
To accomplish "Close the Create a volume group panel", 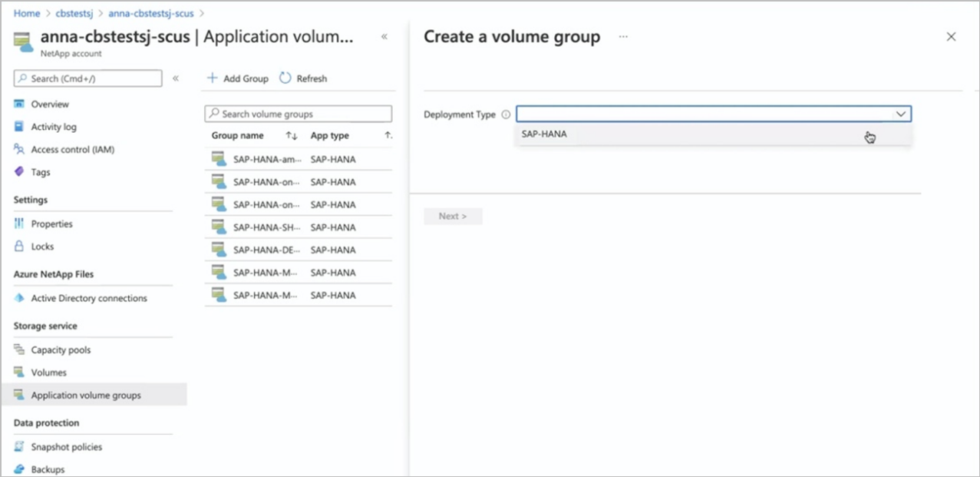I will (952, 37).
